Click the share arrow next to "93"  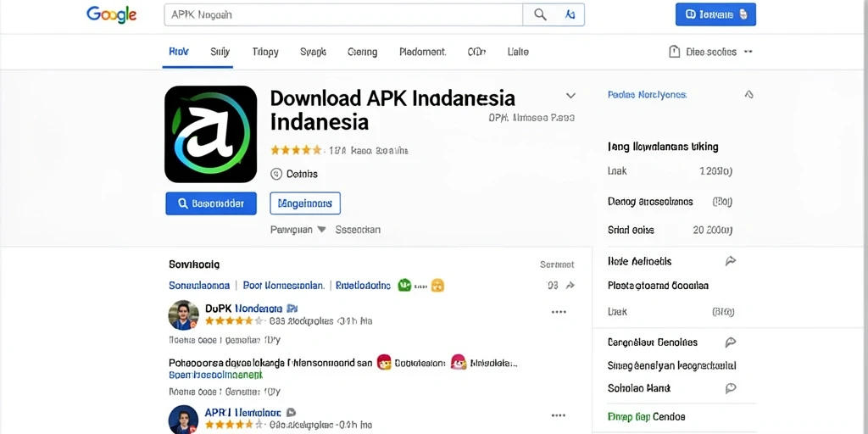570,286
